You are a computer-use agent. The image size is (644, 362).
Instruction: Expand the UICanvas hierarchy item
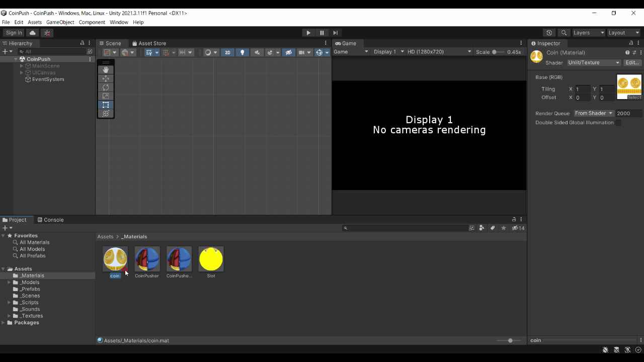click(x=22, y=73)
